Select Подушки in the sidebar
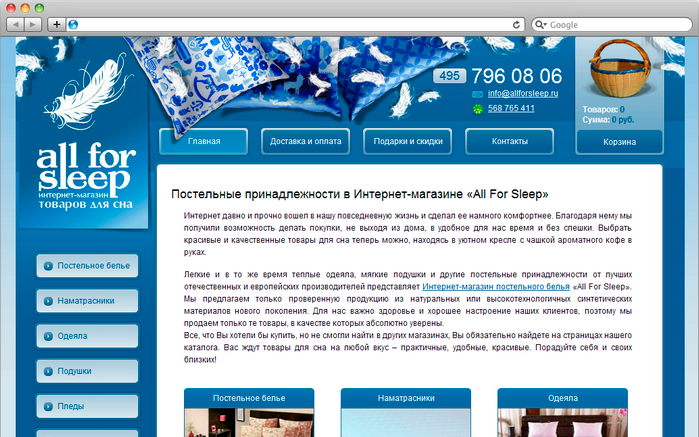 click(x=87, y=371)
